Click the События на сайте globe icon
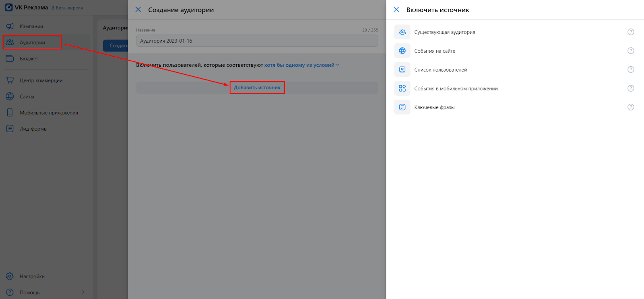The width and height of the screenshot is (644, 299). [x=402, y=51]
